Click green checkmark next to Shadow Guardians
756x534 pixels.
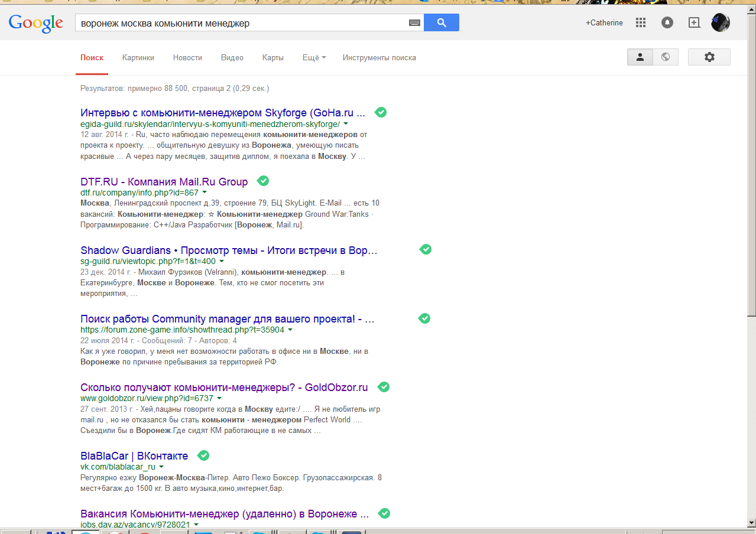(426, 249)
